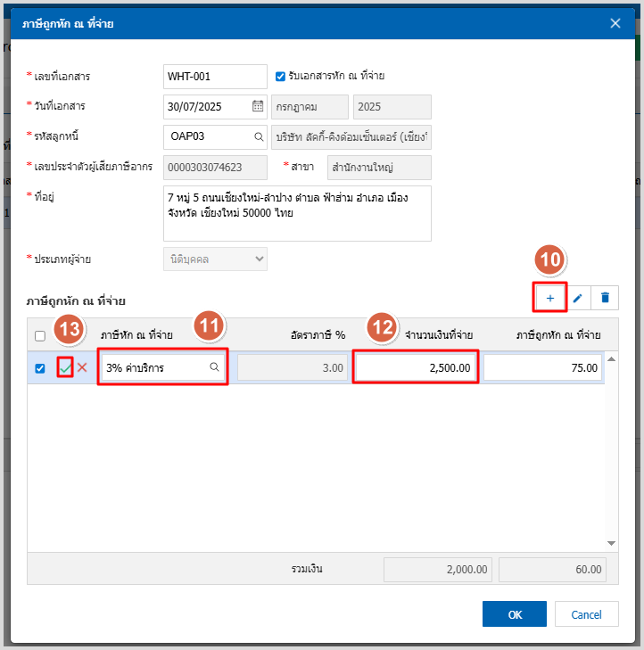Close the withholding tax dialog
This screenshot has width=644, height=650.
pyautogui.click(x=615, y=23)
